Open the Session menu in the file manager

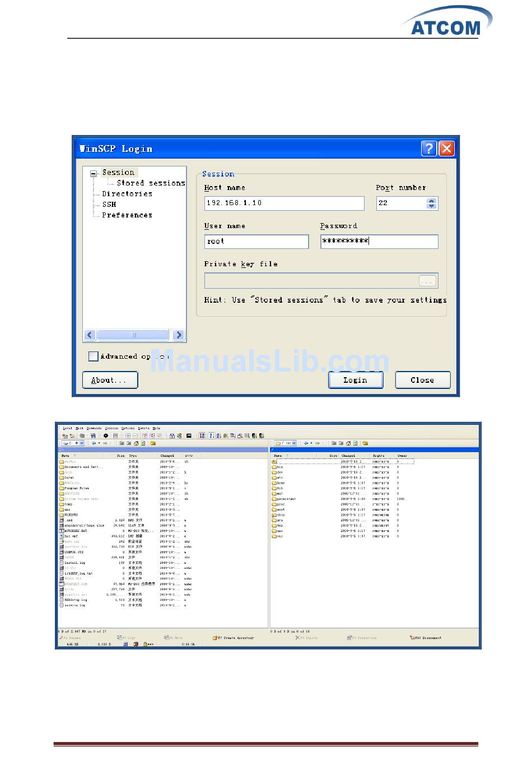pos(112,428)
